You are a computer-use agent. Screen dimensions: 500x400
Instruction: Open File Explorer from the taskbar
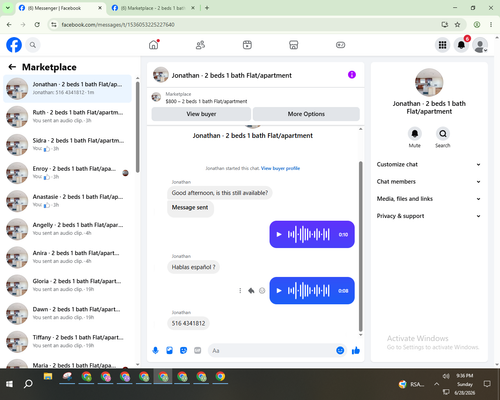pos(48,377)
